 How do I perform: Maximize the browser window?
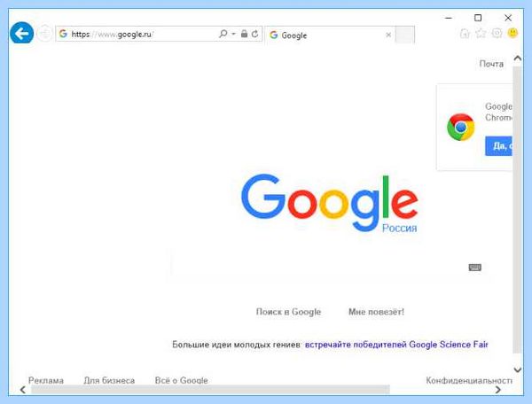[478, 18]
